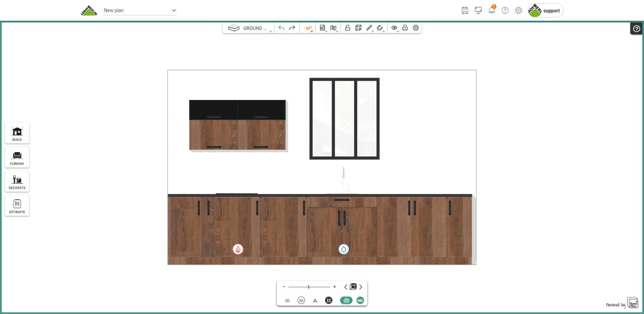Open the BUILD panel
Image resolution: width=644 pixels, height=314 pixels.
(x=17, y=133)
